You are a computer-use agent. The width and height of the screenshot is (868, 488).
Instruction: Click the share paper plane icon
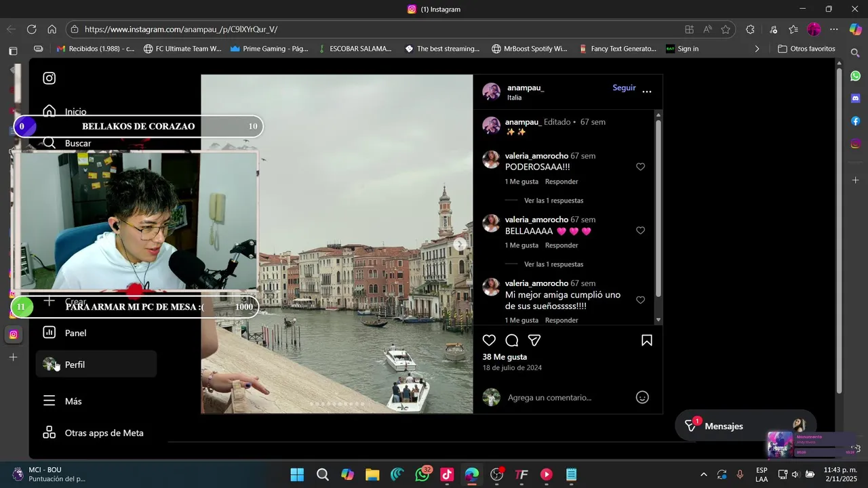pos(534,340)
